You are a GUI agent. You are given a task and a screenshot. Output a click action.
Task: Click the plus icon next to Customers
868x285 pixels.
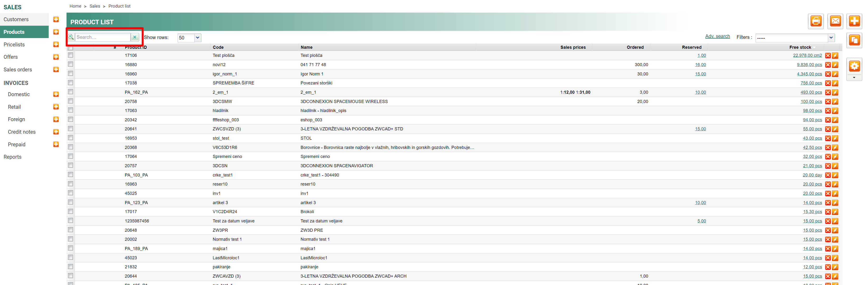pos(56,20)
